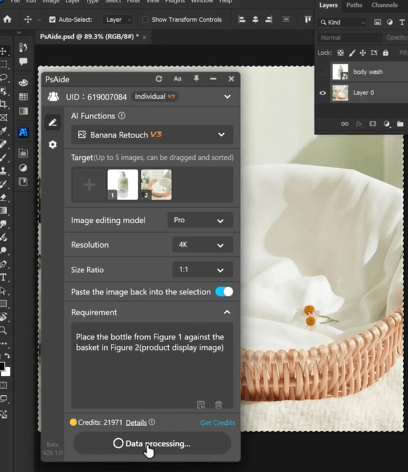Hide Layer 0 using eye icon
Screen dimensions: 408x472
click(322, 93)
